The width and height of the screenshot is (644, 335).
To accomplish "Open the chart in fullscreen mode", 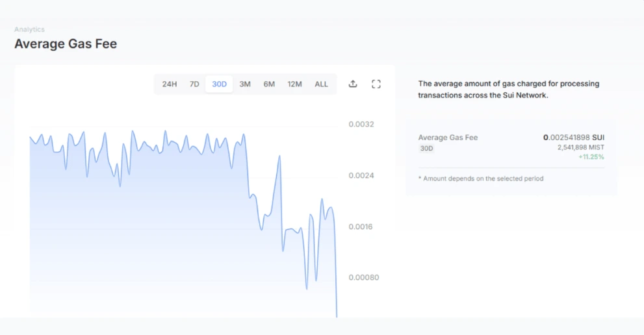I will pos(376,84).
